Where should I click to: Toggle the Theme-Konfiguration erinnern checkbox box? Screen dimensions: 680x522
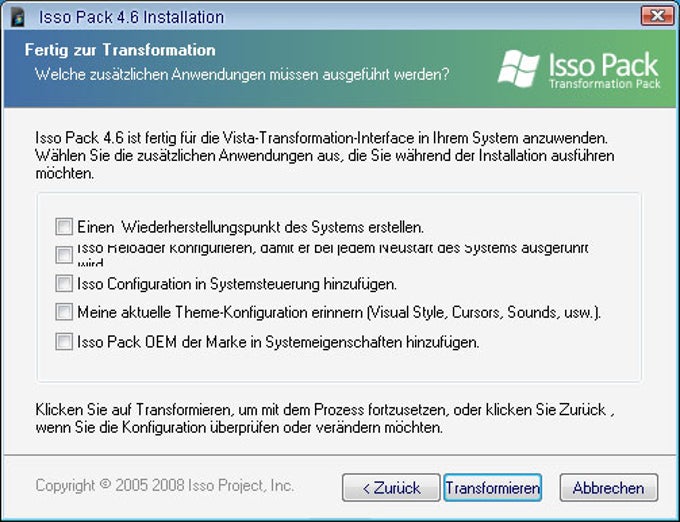click(x=64, y=312)
